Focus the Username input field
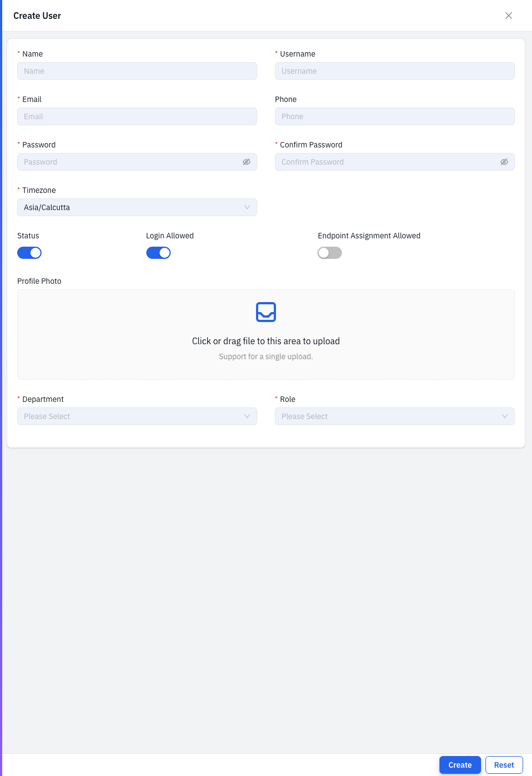This screenshot has width=532, height=776. [x=395, y=71]
